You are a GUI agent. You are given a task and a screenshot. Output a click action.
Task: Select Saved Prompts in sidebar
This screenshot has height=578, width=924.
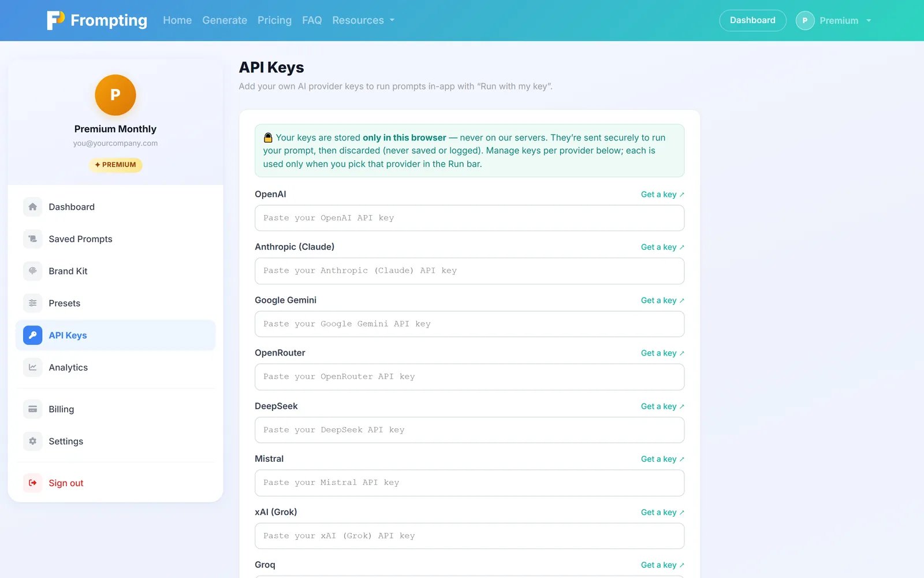point(115,239)
